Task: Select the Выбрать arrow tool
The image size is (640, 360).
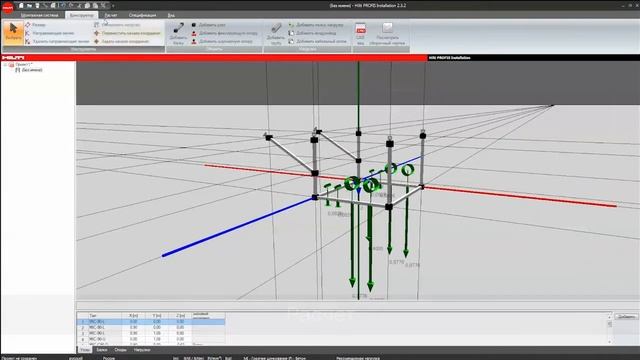Action: [13, 32]
